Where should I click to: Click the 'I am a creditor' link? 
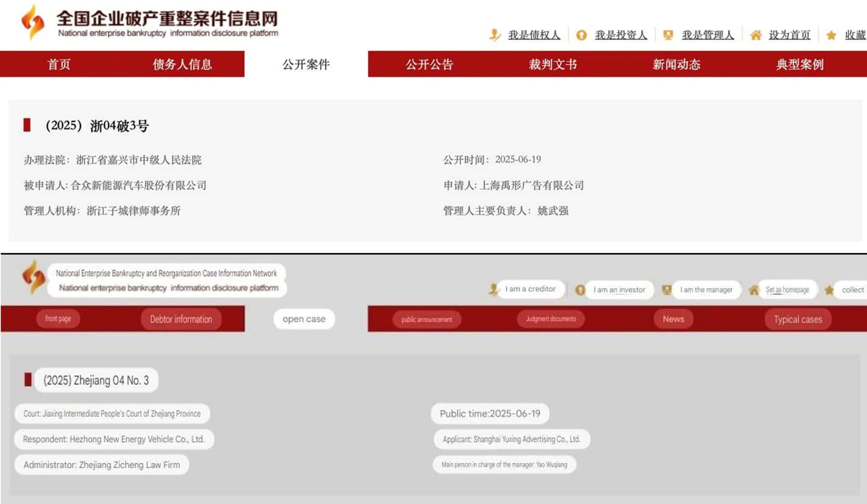(531, 289)
